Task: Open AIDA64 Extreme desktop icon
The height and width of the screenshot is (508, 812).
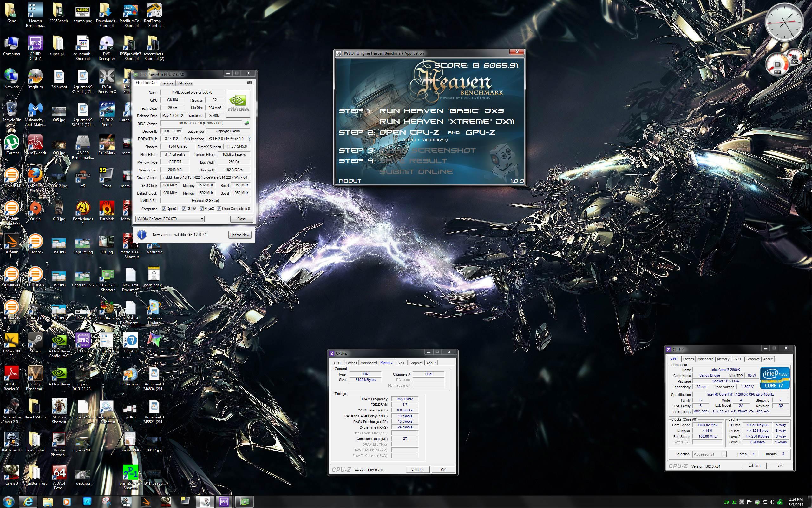Action: [x=59, y=478]
